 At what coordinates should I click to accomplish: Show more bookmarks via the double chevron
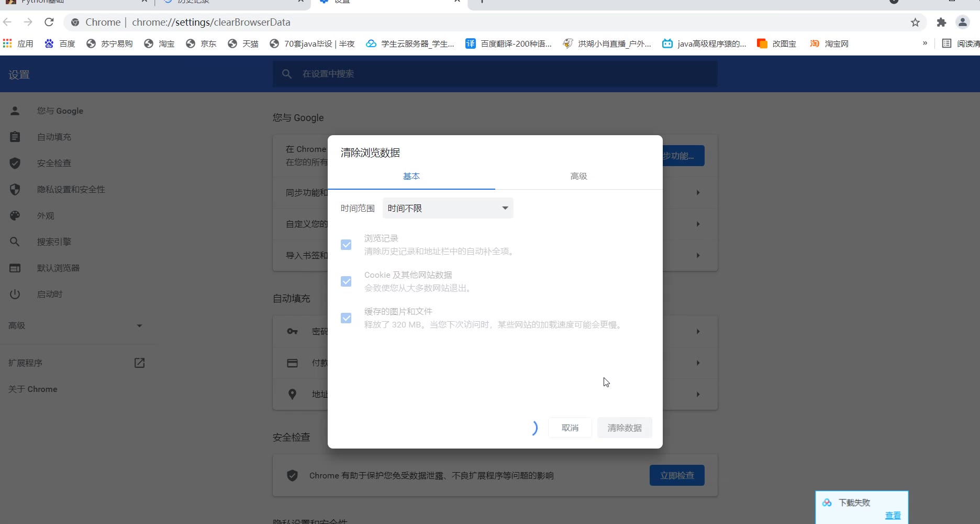[925, 43]
